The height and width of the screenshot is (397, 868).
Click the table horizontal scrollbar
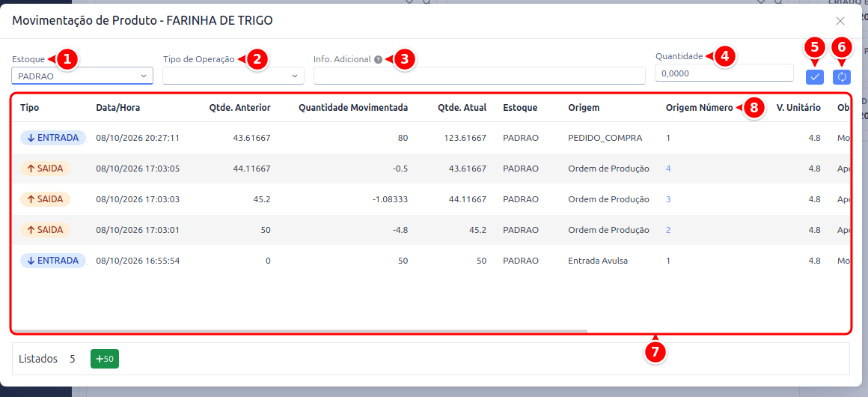coord(299,331)
